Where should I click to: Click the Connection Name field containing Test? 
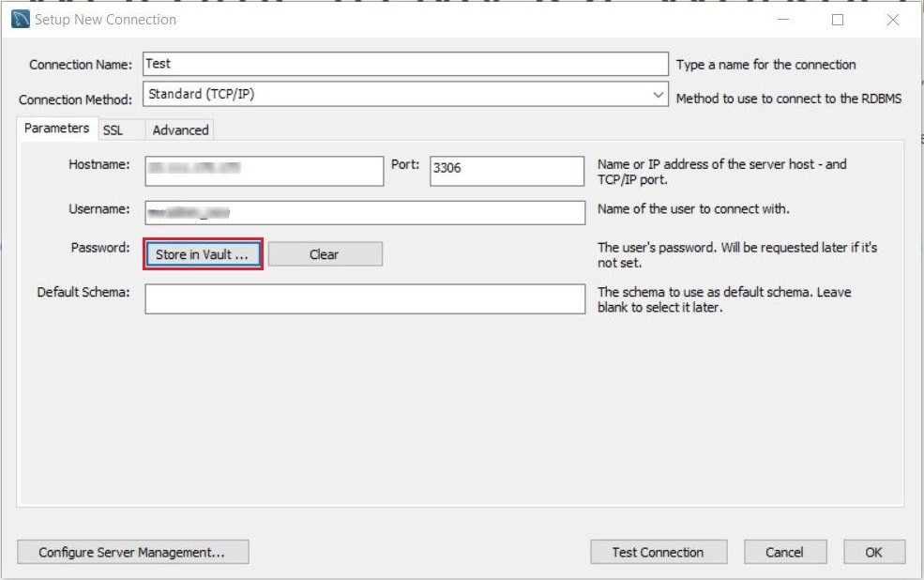(x=405, y=64)
